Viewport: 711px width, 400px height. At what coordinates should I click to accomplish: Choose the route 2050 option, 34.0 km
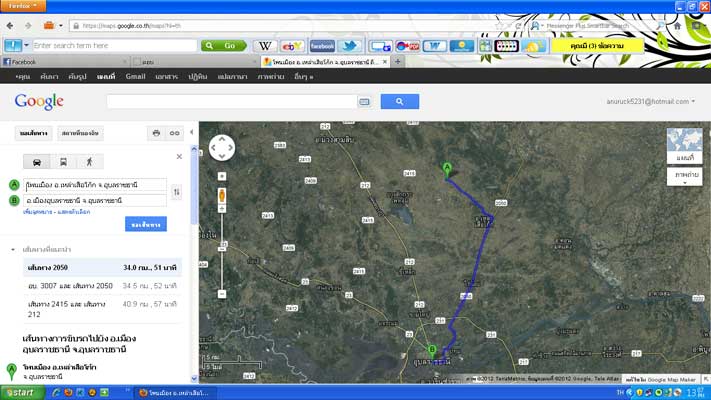(x=100, y=267)
